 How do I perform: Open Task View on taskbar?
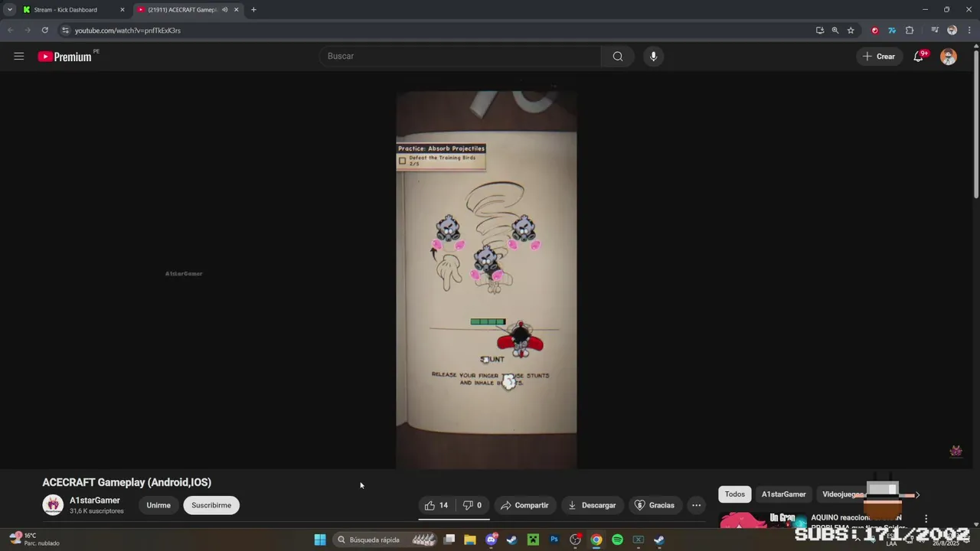click(x=449, y=540)
